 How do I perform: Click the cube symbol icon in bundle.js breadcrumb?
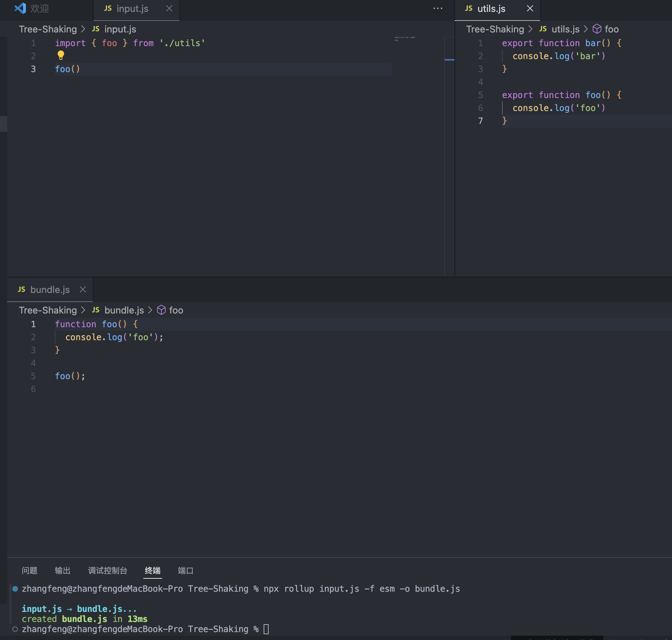(161, 310)
